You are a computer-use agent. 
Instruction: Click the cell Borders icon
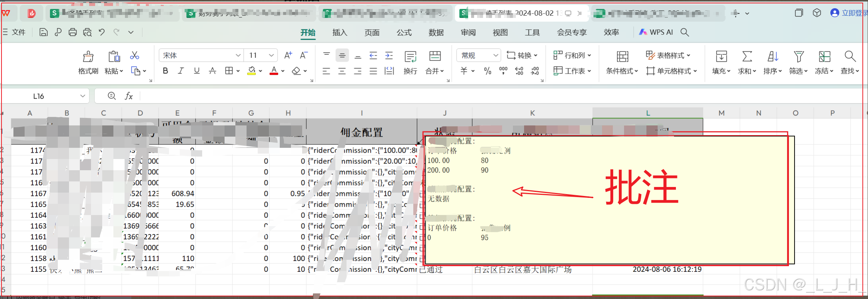[x=229, y=71]
